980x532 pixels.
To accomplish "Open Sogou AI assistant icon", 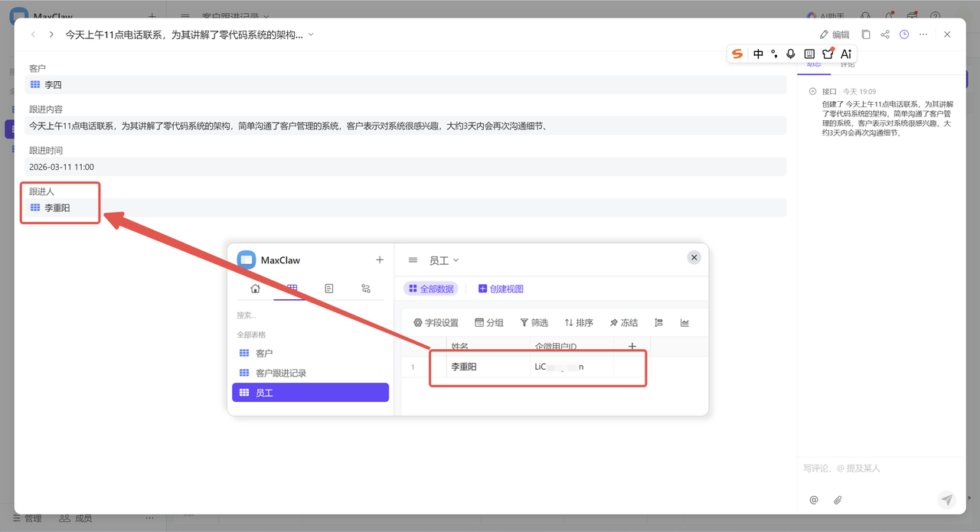I will (846, 54).
